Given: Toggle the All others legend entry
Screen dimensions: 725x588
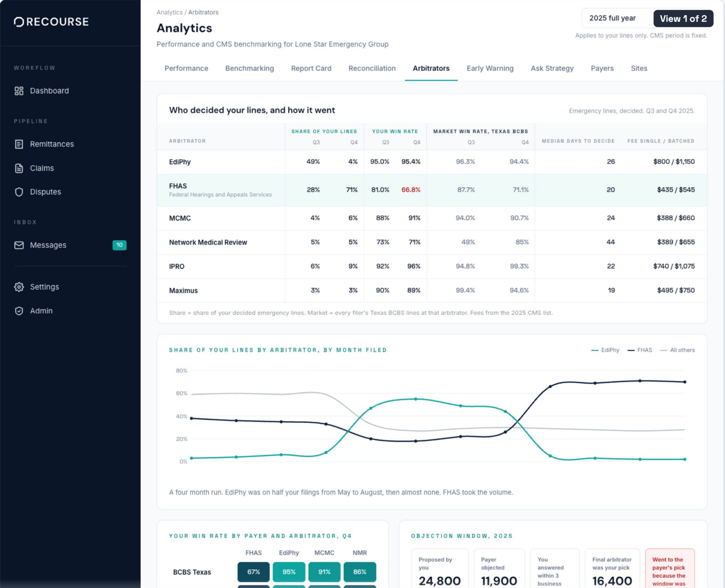Looking at the screenshot, I should coord(678,350).
